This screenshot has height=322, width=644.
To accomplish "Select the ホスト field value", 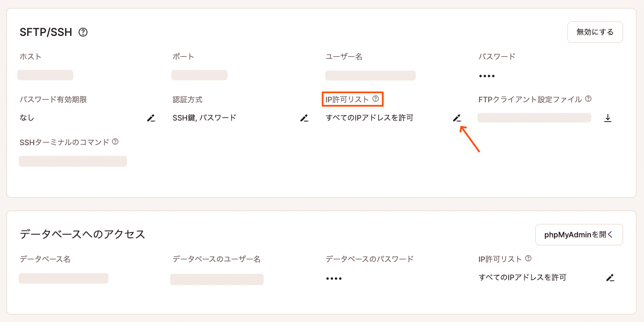I will coord(45,75).
